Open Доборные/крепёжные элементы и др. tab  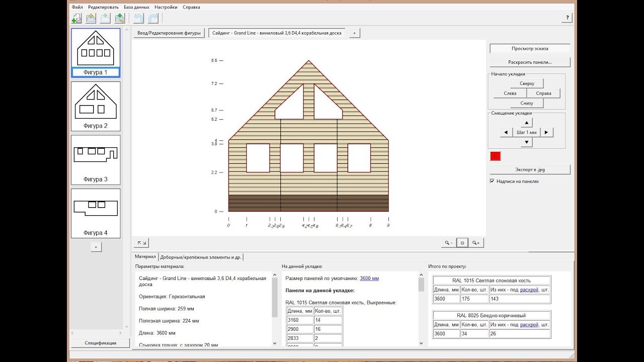(201, 257)
